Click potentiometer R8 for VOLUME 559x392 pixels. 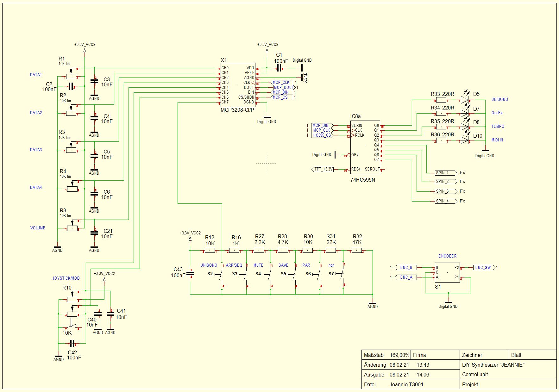coord(72,228)
